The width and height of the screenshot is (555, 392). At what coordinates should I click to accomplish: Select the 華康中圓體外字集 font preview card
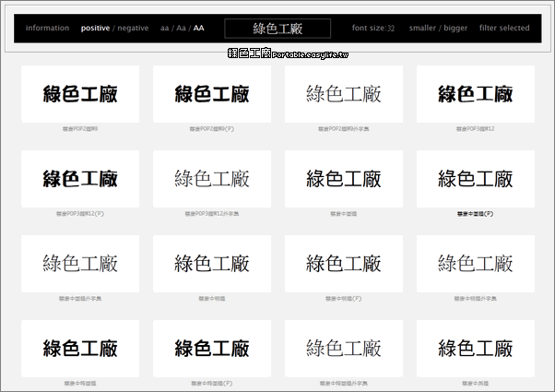click(80, 264)
